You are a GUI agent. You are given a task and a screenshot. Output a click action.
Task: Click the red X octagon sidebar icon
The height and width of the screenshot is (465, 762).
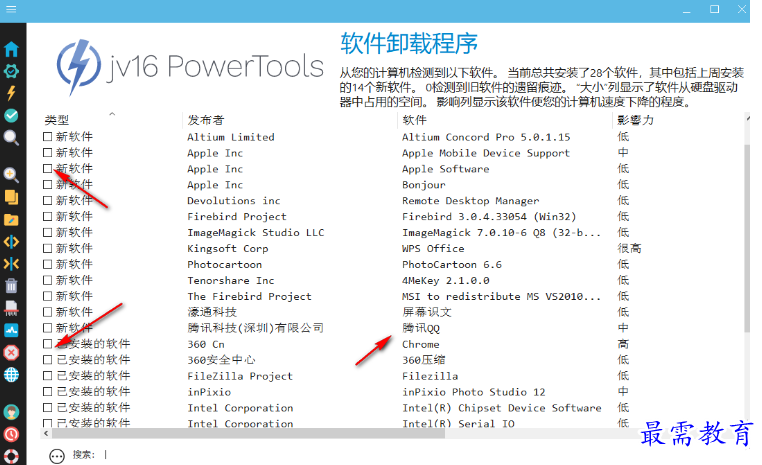click(11, 352)
